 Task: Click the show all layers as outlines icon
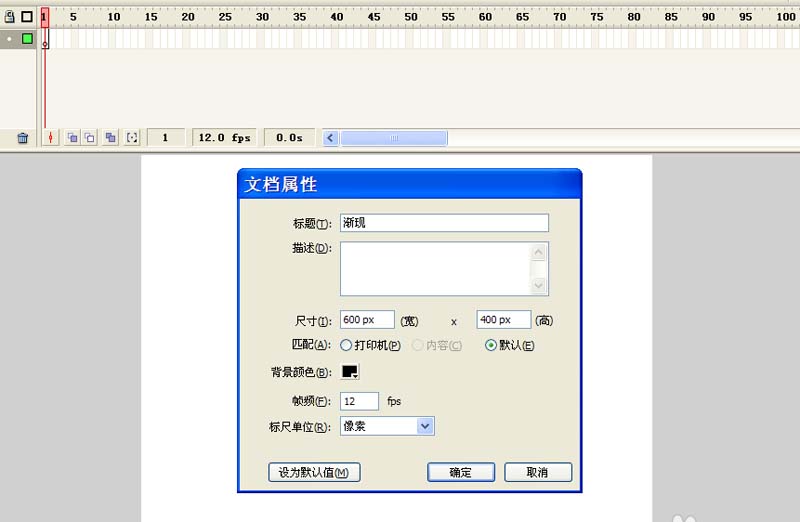tap(27, 17)
